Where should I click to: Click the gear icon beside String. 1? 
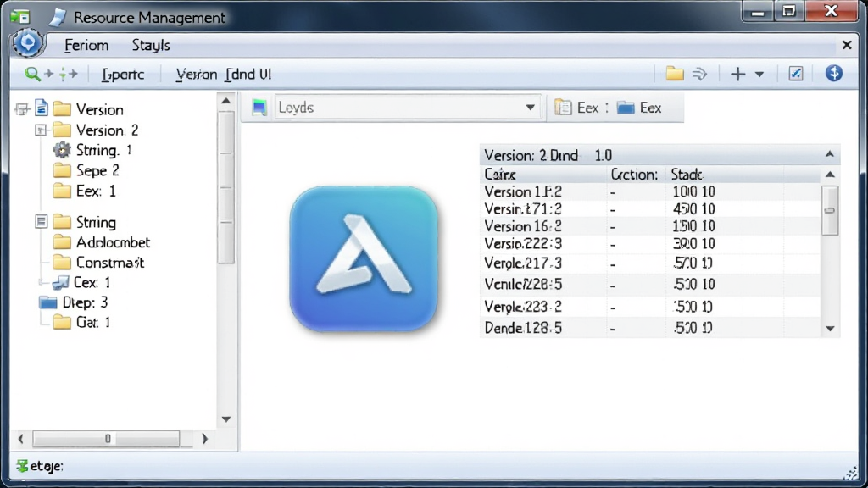[62, 150]
